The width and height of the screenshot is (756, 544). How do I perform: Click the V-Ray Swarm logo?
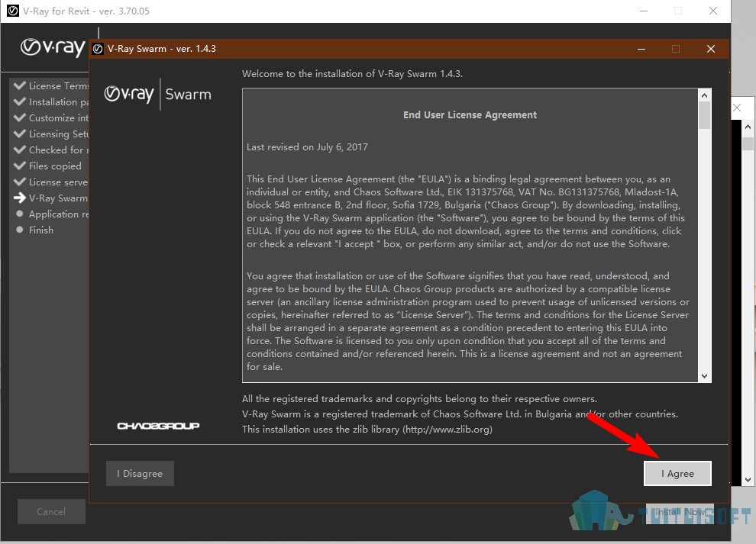157,94
